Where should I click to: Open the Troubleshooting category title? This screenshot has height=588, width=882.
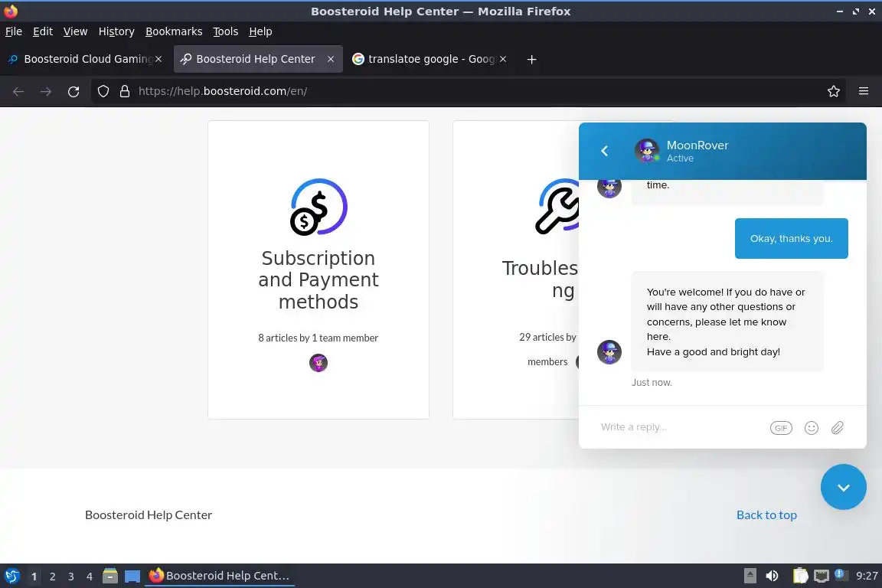click(540, 279)
